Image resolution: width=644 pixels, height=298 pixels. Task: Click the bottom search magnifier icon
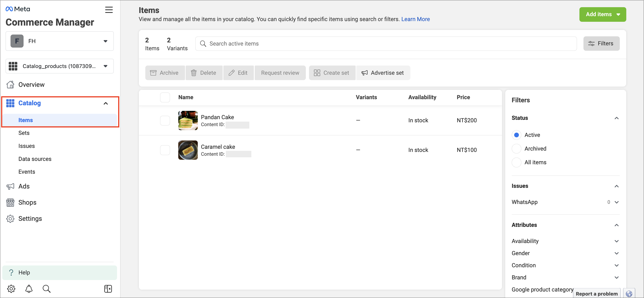coord(46,289)
